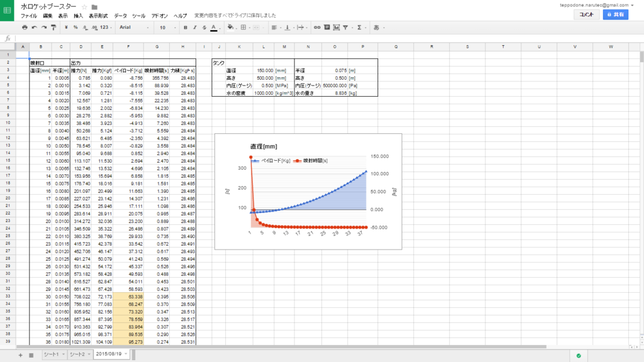This screenshot has height=362, width=644.
Task: Open the ファイル menu
Action: point(29,16)
